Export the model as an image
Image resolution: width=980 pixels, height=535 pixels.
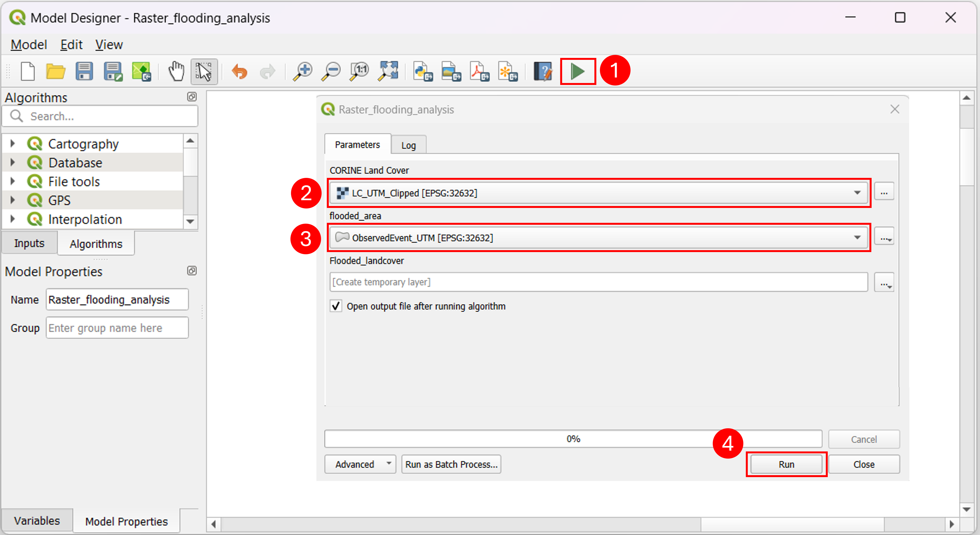point(451,71)
